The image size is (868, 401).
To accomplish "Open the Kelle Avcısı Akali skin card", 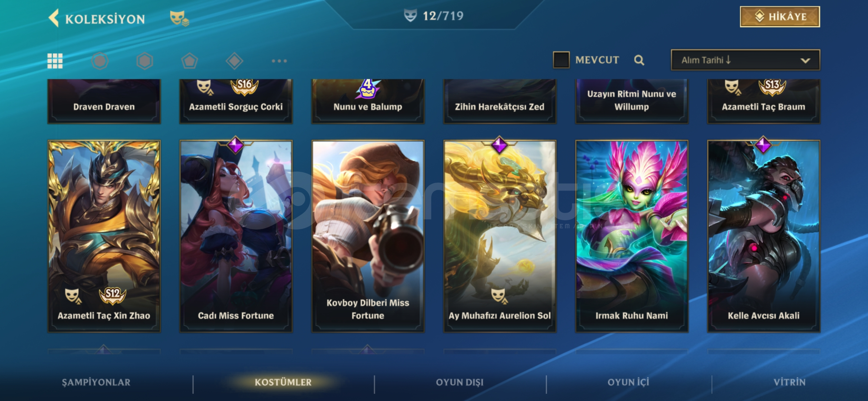I will click(764, 236).
